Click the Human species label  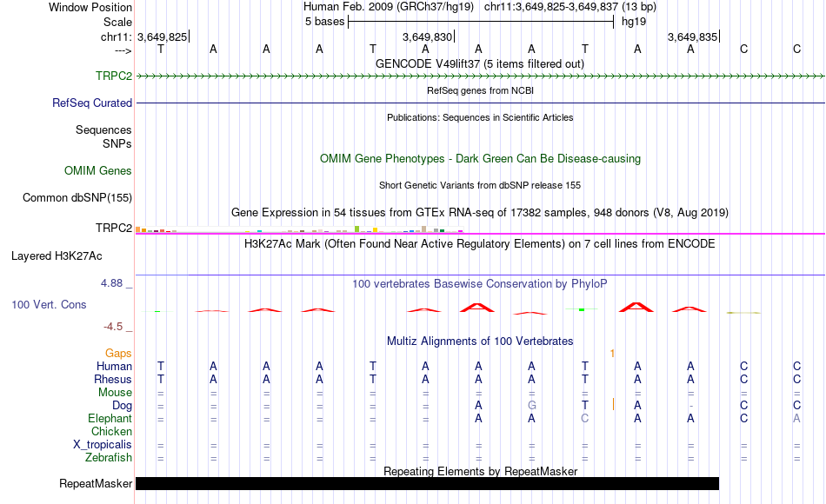pyautogui.click(x=114, y=366)
